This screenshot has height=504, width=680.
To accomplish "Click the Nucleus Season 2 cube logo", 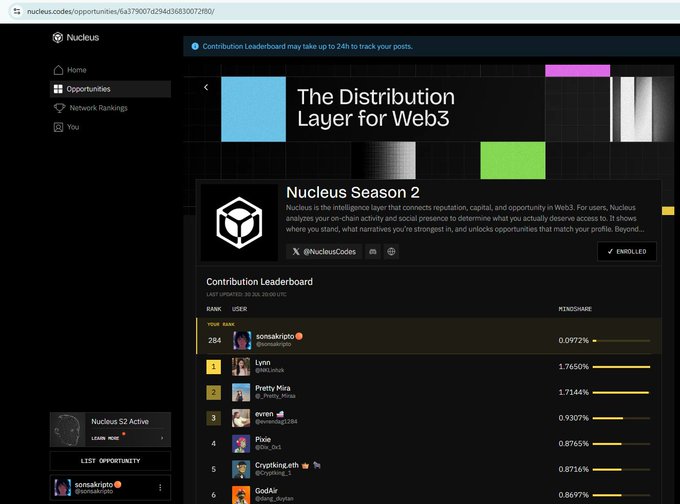I will click(x=239, y=223).
